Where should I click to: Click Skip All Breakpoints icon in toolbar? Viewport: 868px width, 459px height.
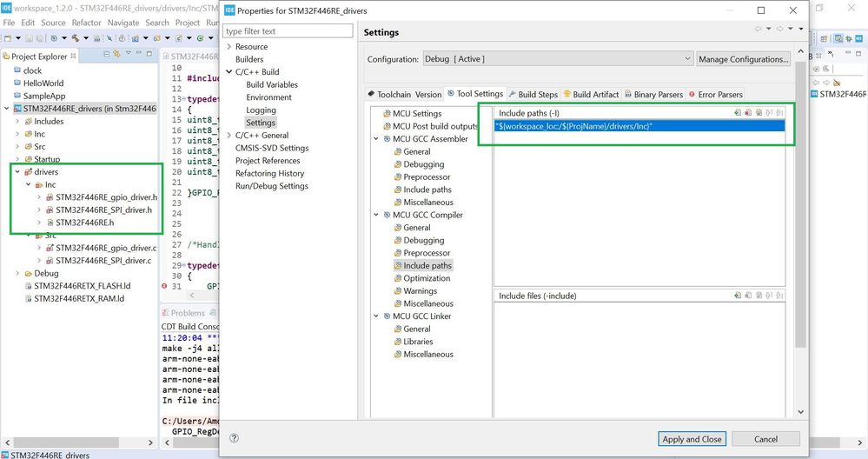click(109, 38)
